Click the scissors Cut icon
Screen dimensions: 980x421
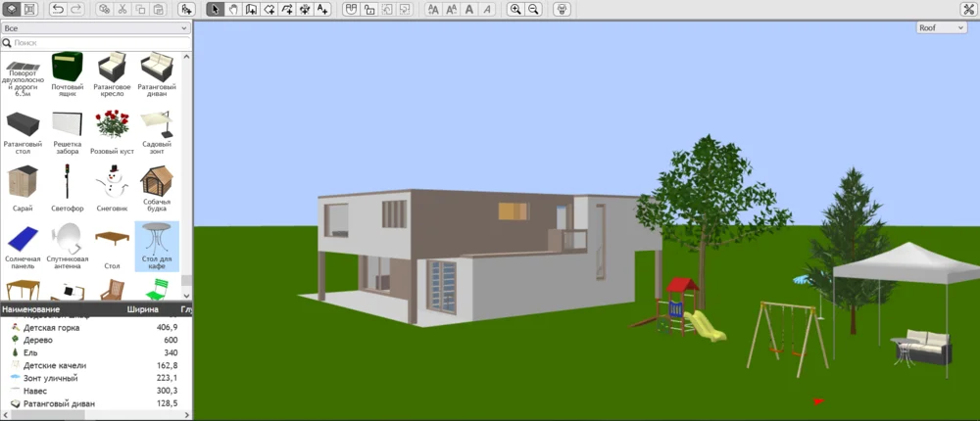point(122,9)
